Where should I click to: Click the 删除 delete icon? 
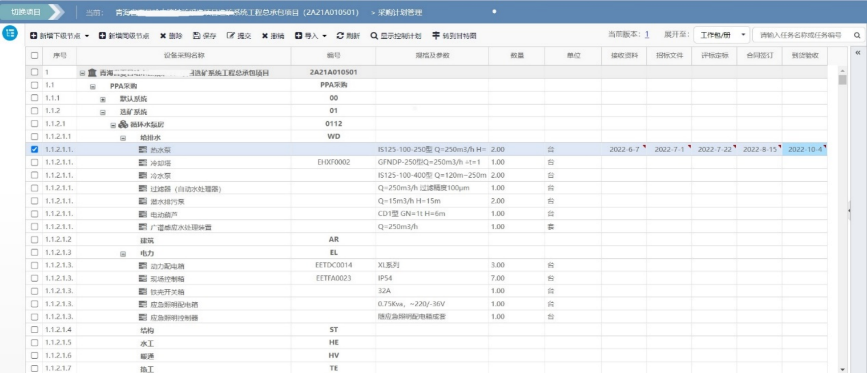pos(163,36)
